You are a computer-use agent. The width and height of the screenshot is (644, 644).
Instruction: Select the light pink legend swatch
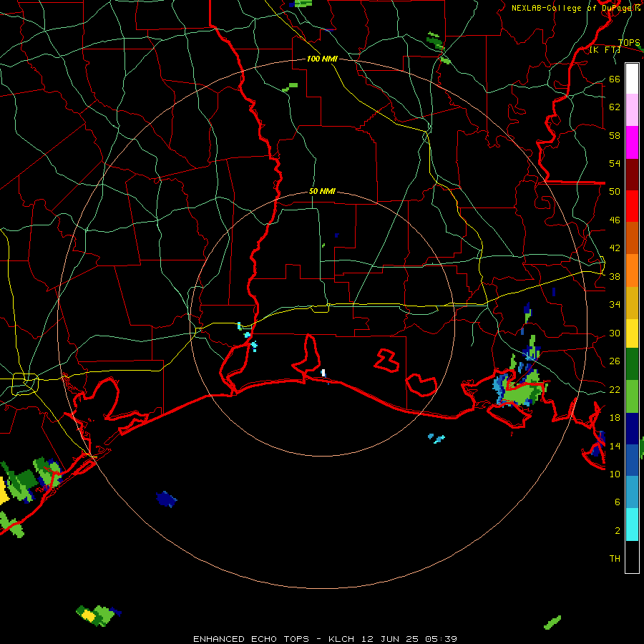tap(632, 109)
